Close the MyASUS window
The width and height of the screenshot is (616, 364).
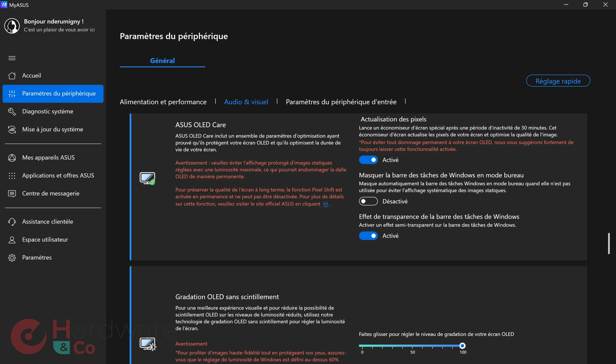(x=606, y=5)
